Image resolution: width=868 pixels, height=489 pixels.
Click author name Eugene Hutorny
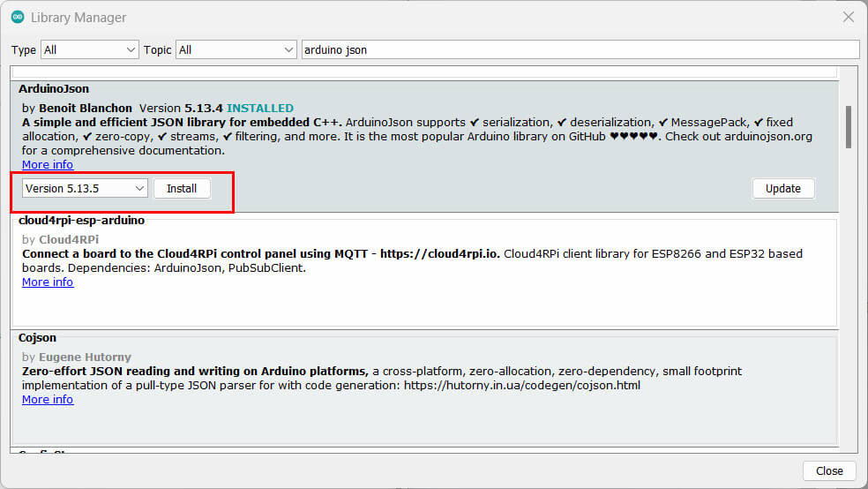point(85,357)
